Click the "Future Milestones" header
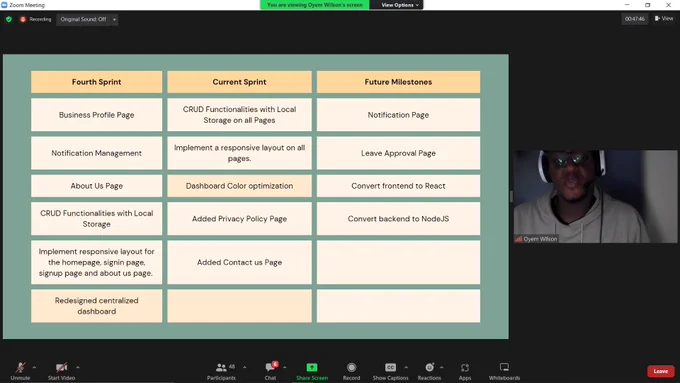Image resolution: width=680 pixels, height=383 pixels. coord(398,82)
